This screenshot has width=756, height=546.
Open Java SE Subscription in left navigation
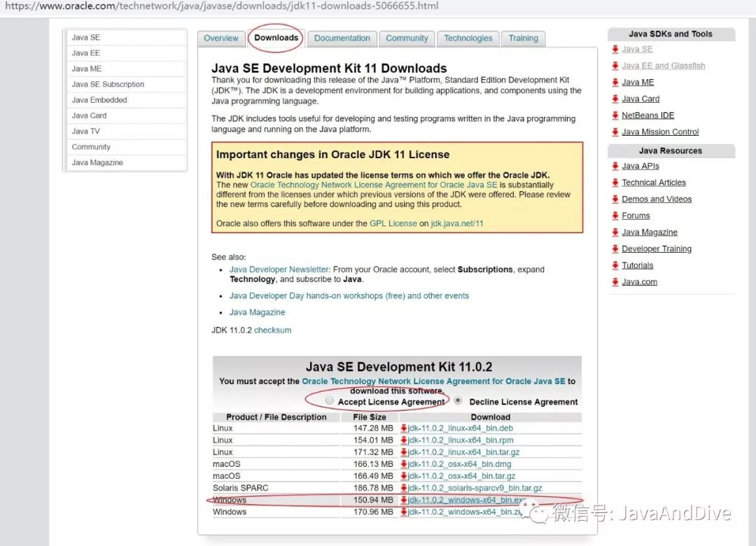click(126, 85)
